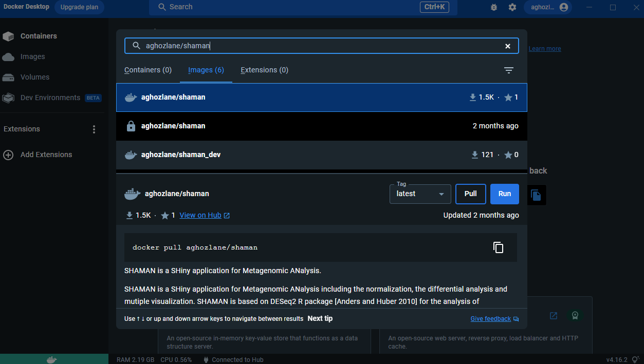
Task: Open the Extensions three-dot menu
Action: click(x=94, y=129)
